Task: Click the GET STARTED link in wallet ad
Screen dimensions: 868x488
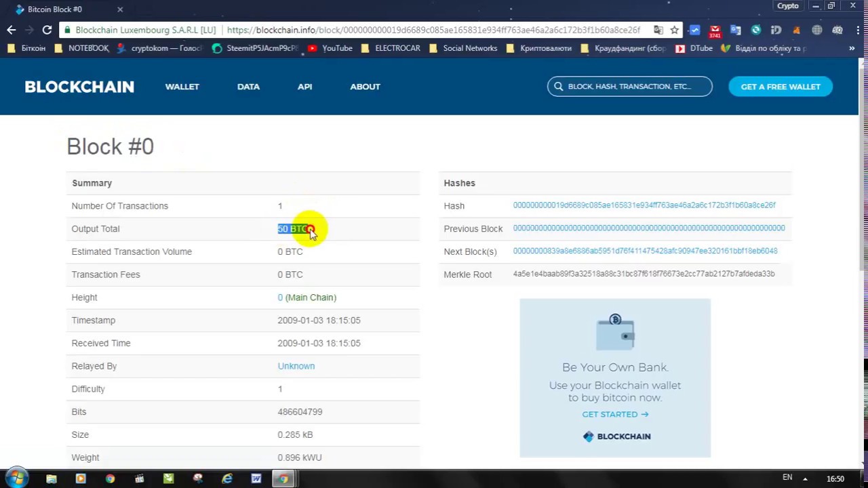Action: [x=615, y=414]
